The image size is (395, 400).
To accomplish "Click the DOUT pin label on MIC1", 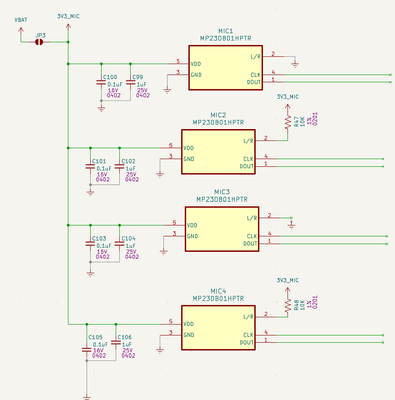I will coord(254,82).
